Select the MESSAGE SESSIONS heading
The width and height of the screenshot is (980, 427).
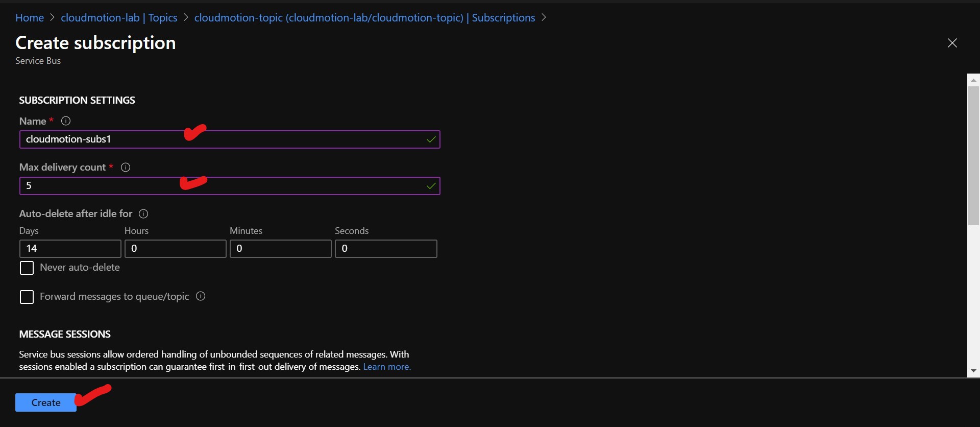coord(65,335)
